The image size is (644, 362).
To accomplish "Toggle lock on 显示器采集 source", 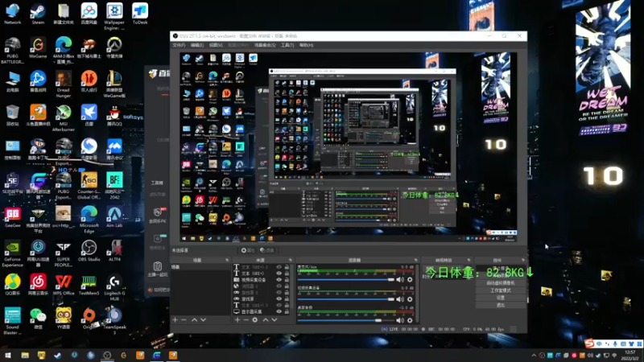I will point(287,311).
